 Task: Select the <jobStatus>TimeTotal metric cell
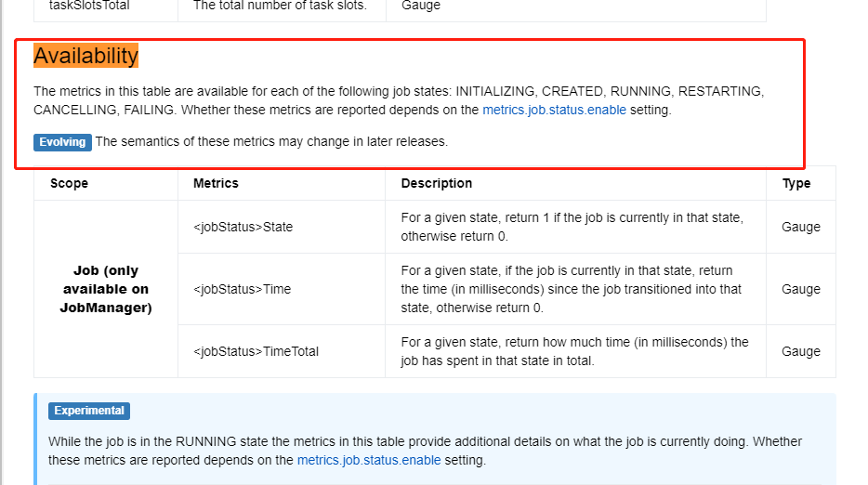coord(282,351)
